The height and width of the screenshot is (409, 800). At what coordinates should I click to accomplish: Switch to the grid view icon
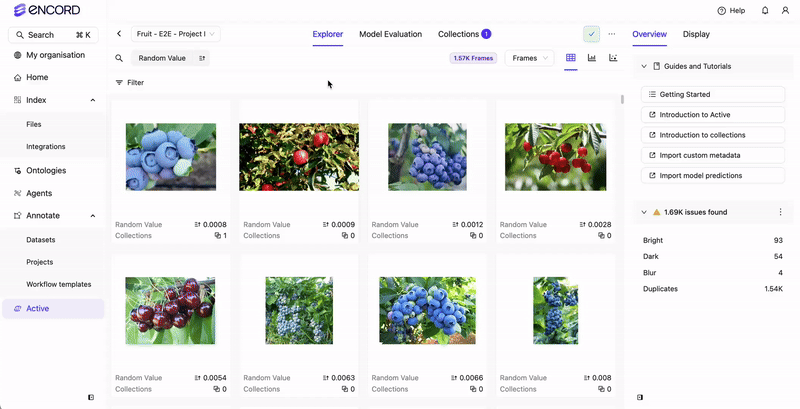571,58
